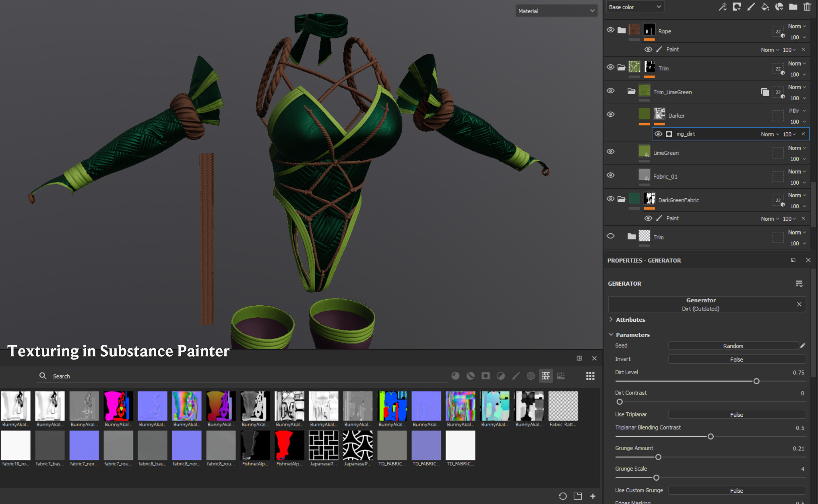This screenshot has height=504, width=818.
Task: Expand the Attributes section
Action: [611, 319]
